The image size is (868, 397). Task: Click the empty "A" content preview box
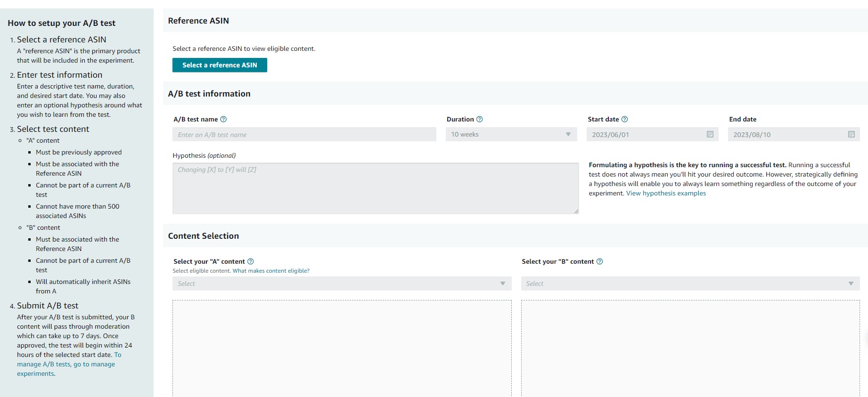[342, 348]
